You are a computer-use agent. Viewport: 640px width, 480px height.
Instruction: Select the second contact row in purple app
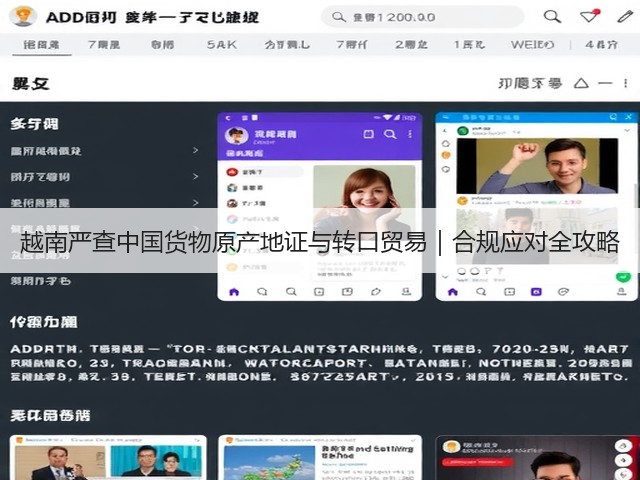(263, 187)
